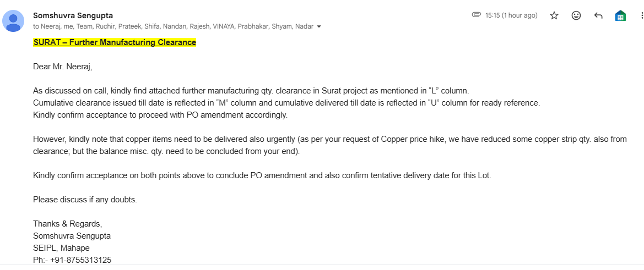
Task: Click sender name Somshuvra Sengupta in header
Action: coord(73,15)
